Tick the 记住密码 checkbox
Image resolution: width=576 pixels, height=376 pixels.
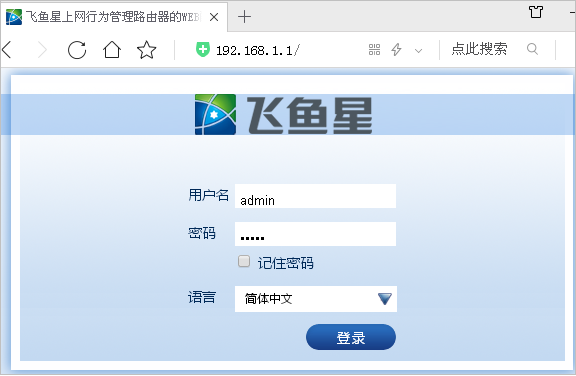click(244, 261)
